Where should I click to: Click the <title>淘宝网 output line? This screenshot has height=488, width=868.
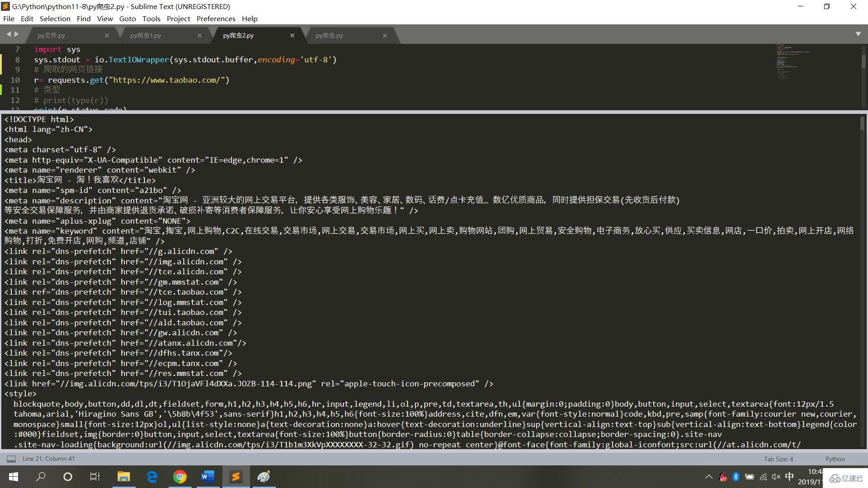[80, 180]
